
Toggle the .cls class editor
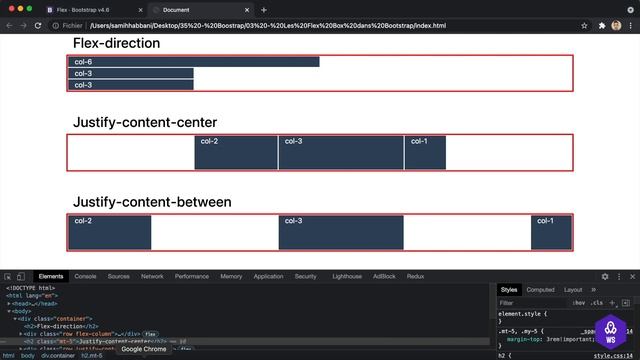click(x=598, y=303)
